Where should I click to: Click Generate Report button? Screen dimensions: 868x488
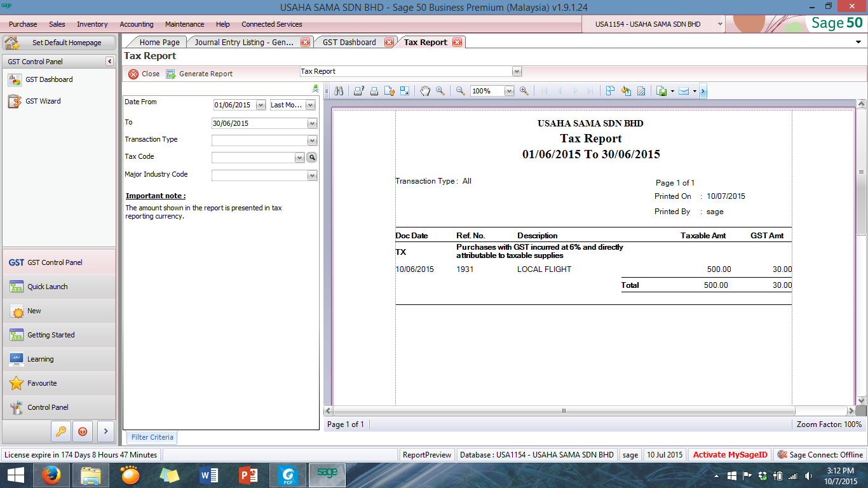tap(200, 74)
